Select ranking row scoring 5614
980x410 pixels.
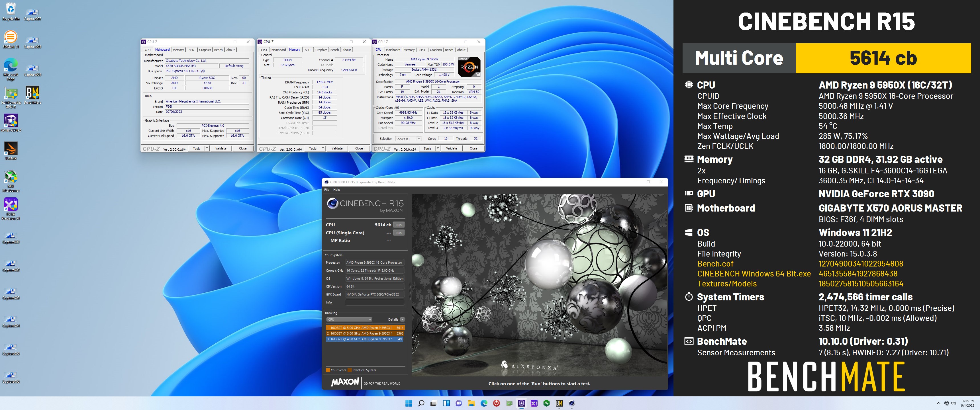[365, 327]
